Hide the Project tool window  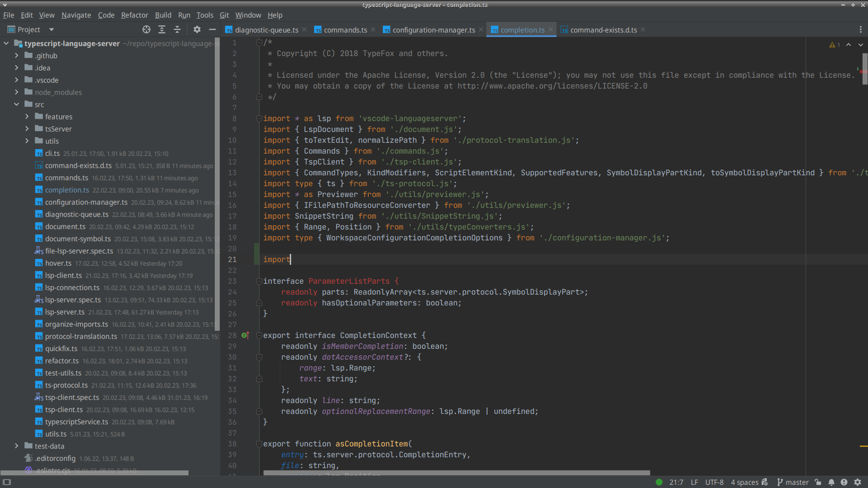pos(212,29)
